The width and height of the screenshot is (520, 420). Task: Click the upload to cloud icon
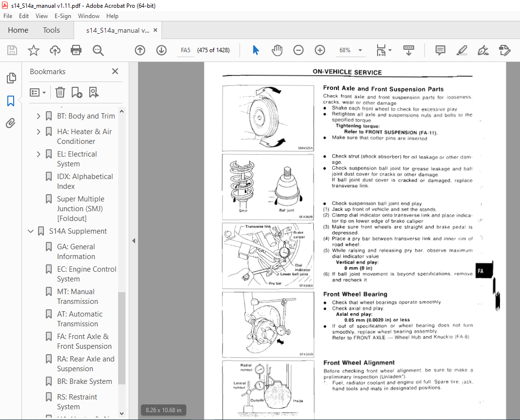tap(55, 50)
